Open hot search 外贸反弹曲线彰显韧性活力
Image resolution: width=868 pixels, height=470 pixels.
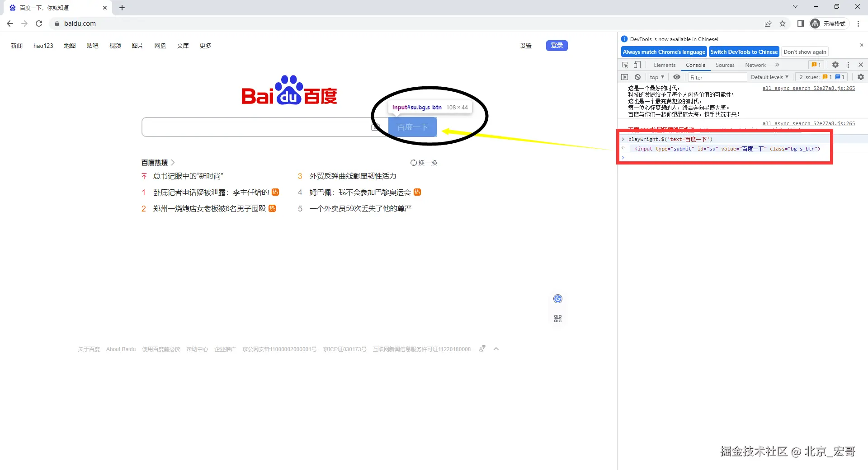point(353,176)
